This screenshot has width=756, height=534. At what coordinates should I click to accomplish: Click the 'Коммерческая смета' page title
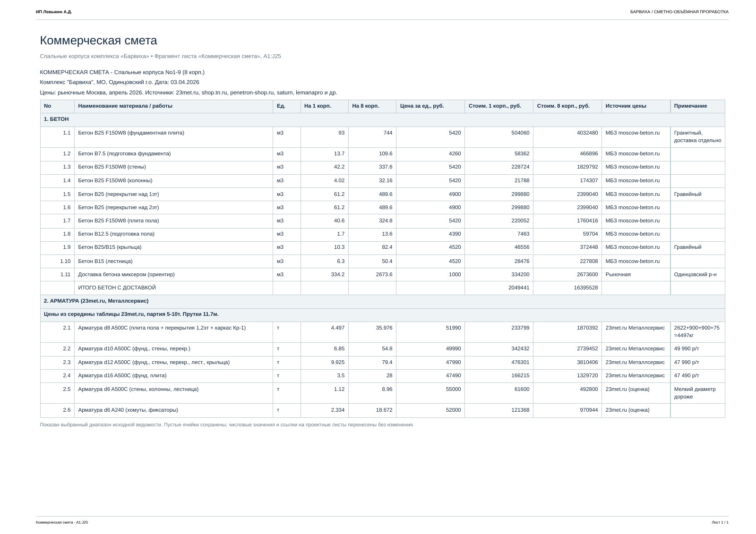click(98, 41)
